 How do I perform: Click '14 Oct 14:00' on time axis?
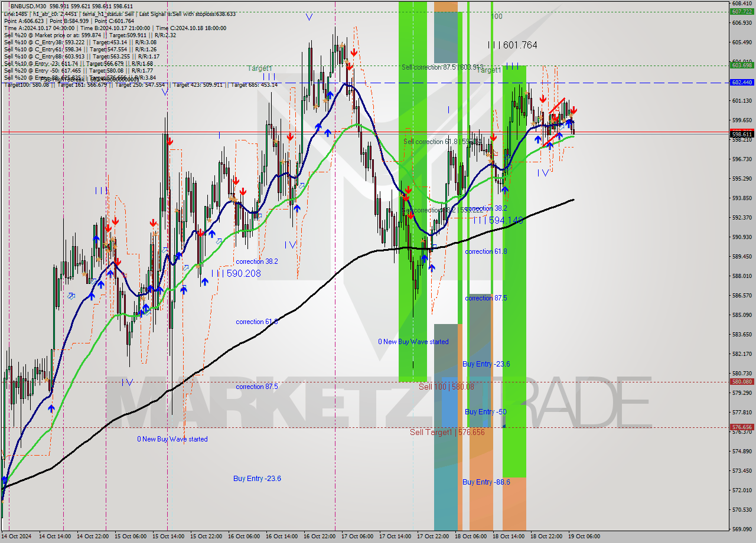(x=55, y=537)
